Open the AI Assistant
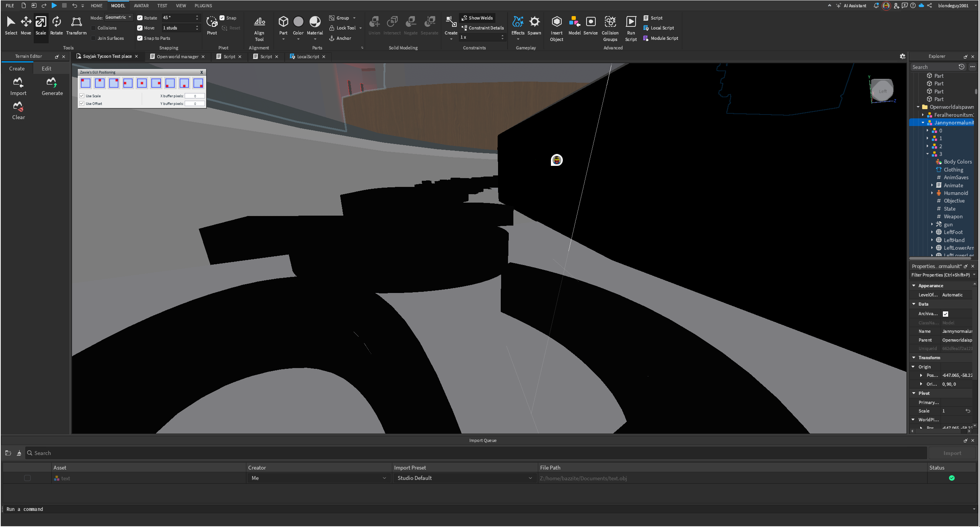980x527 pixels. (851, 6)
